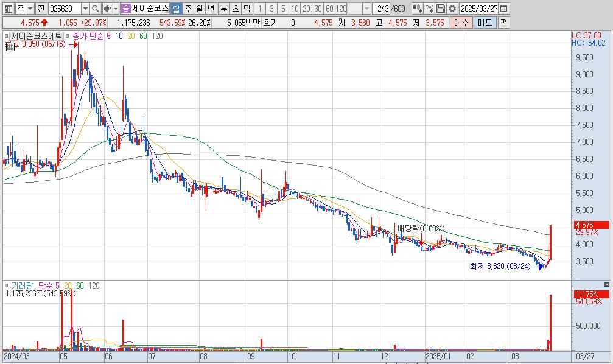Viewport: 613px width, 364px height.
Task: Select the 일 daily chart period
Action: [176, 8]
